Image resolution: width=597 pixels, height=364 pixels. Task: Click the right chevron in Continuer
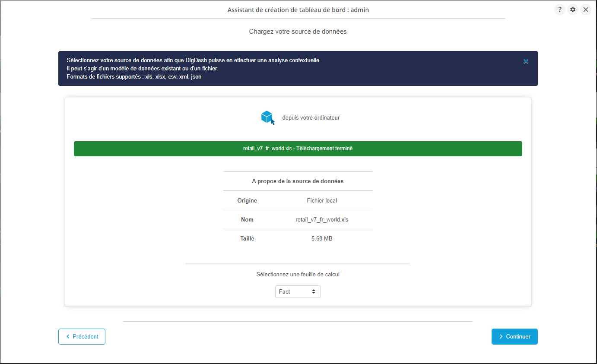click(501, 337)
